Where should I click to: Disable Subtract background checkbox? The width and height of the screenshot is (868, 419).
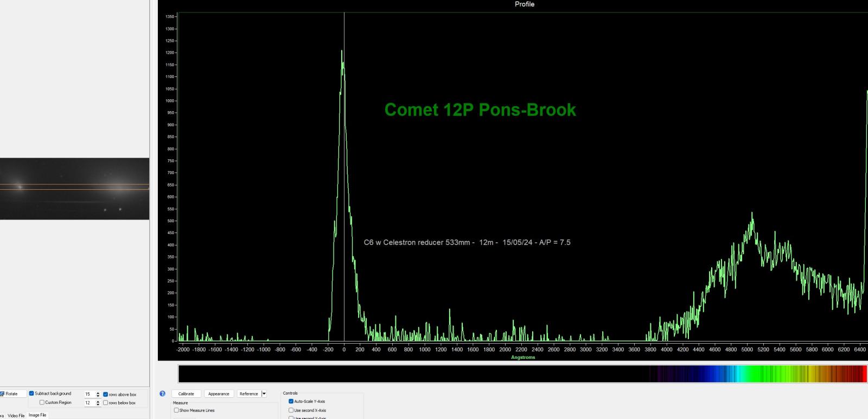point(31,394)
